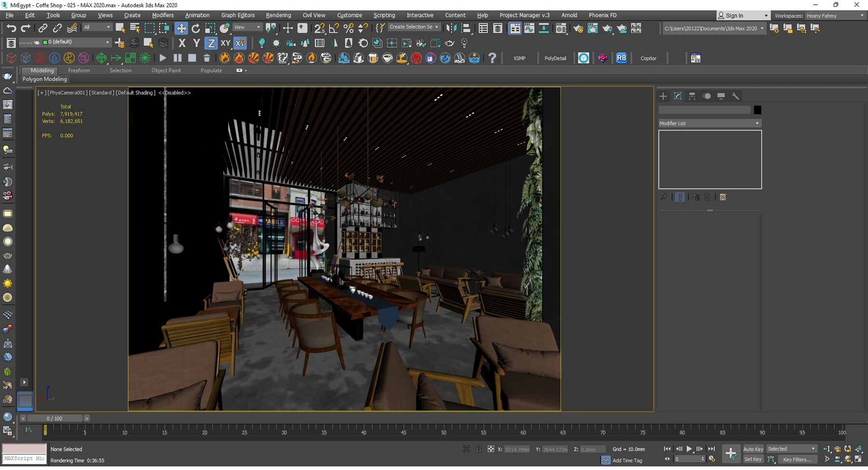Select the Select and Scale tool
Screen dimensions: 868x470
[210, 28]
